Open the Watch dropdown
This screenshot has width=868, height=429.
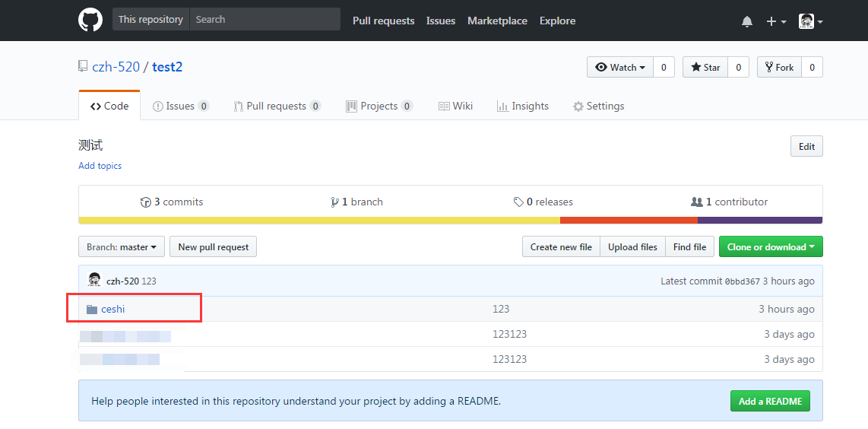pos(620,68)
